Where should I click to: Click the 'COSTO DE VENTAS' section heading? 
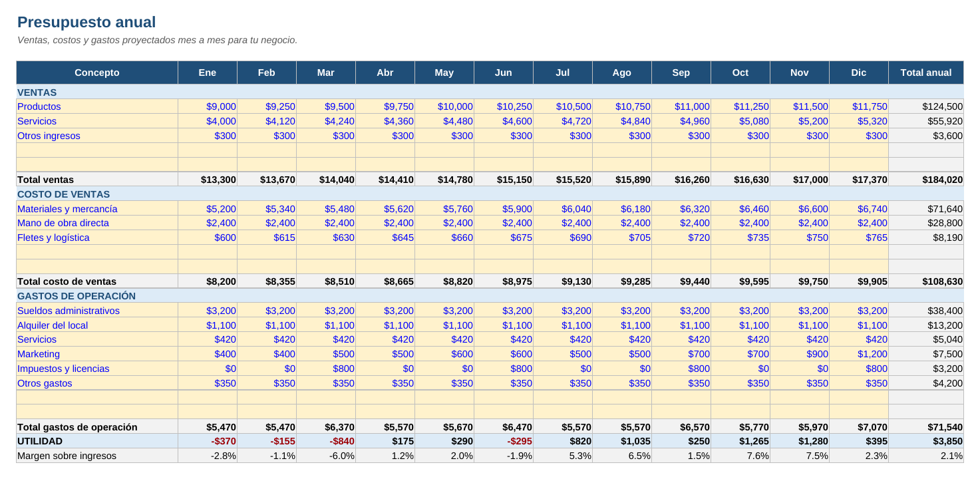click(64, 194)
